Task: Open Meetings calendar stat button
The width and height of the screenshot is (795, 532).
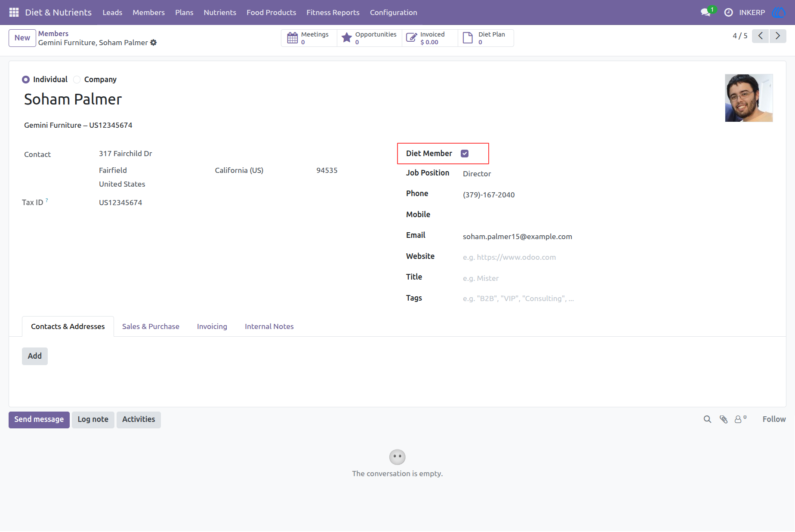Action: click(x=309, y=38)
